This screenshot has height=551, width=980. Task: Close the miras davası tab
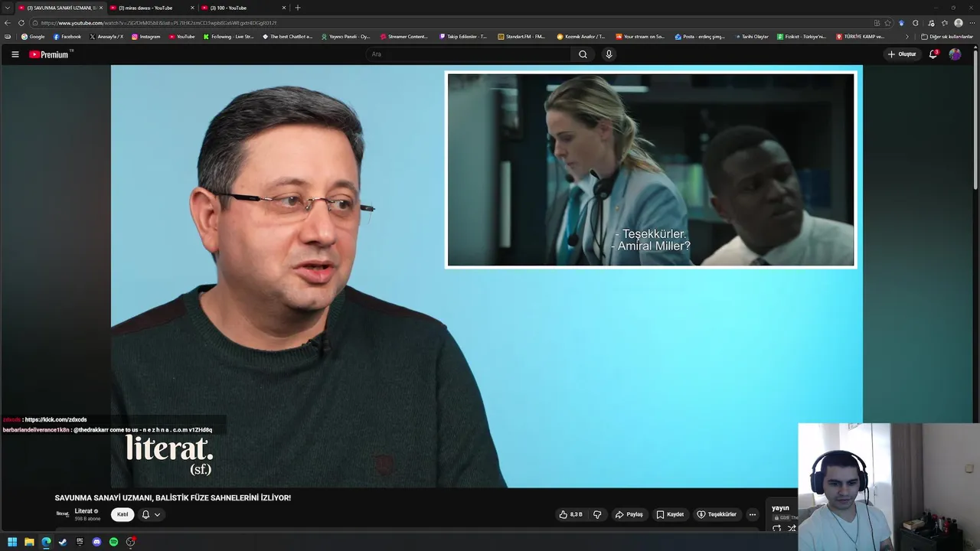pyautogui.click(x=192, y=8)
